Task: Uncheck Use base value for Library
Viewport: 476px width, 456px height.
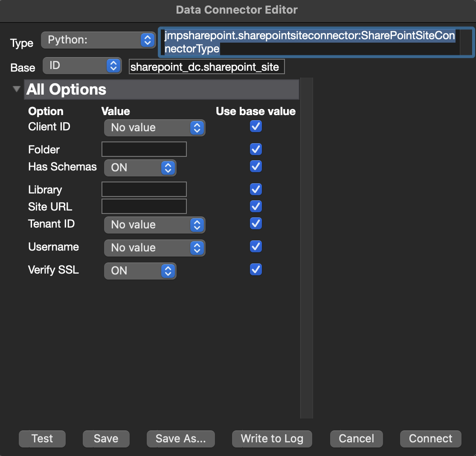Action: coord(255,189)
